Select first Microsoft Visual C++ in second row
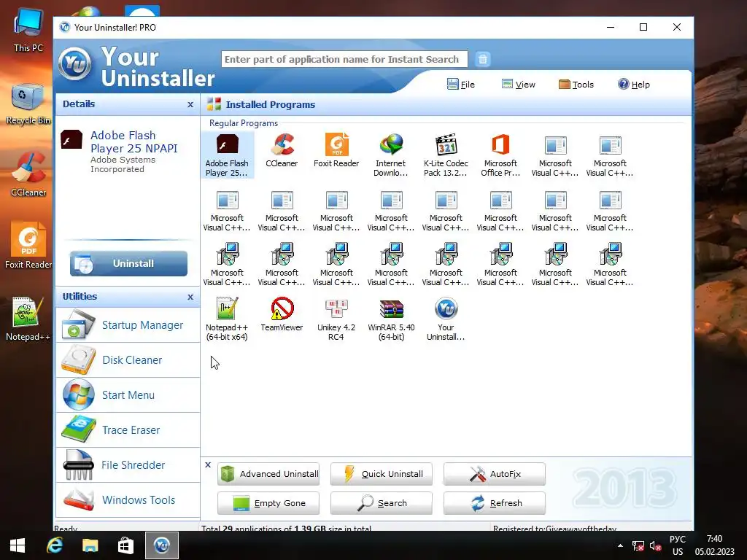 coord(227,210)
